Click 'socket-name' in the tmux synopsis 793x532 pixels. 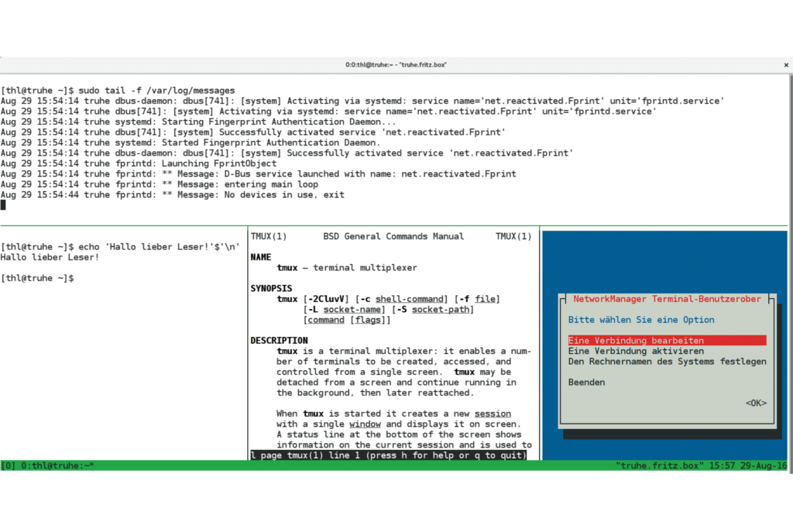click(355, 310)
